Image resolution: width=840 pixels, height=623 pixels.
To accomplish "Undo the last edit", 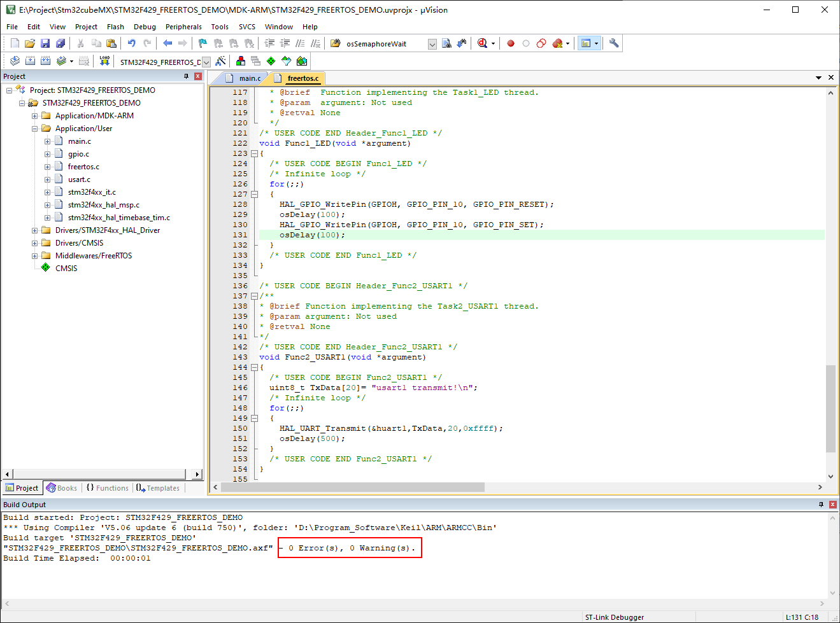I will [x=132, y=43].
